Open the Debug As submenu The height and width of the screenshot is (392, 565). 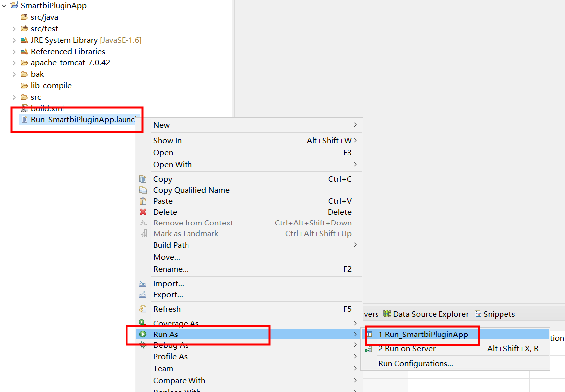(249, 345)
